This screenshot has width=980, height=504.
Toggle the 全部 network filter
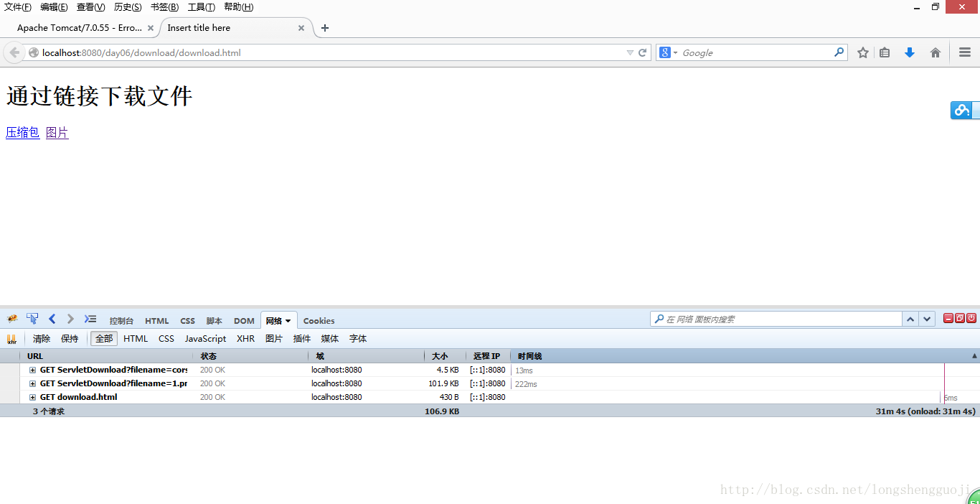[x=104, y=339]
